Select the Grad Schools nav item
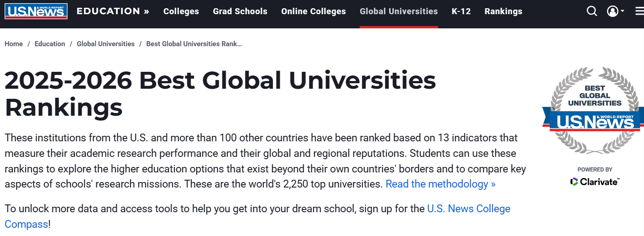Viewport: 644px width, 236px height. coord(240,11)
